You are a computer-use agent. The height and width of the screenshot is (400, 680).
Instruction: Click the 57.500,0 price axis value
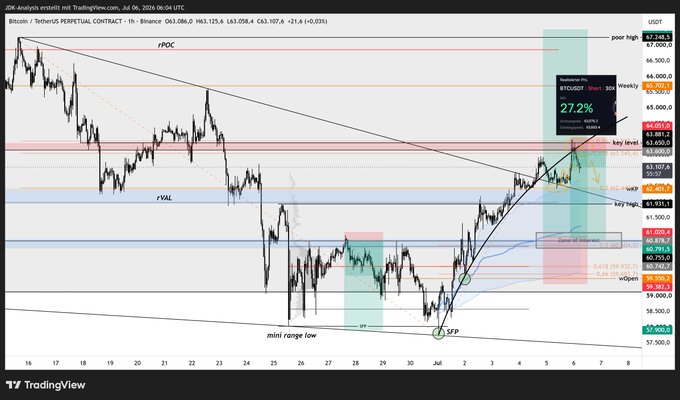(x=658, y=342)
